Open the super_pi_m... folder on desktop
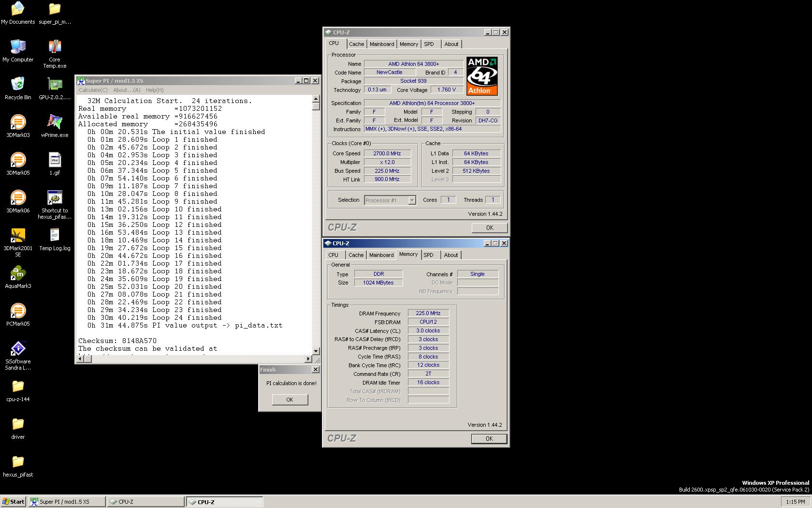The height and width of the screenshot is (508, 812). tap(55, 13)
